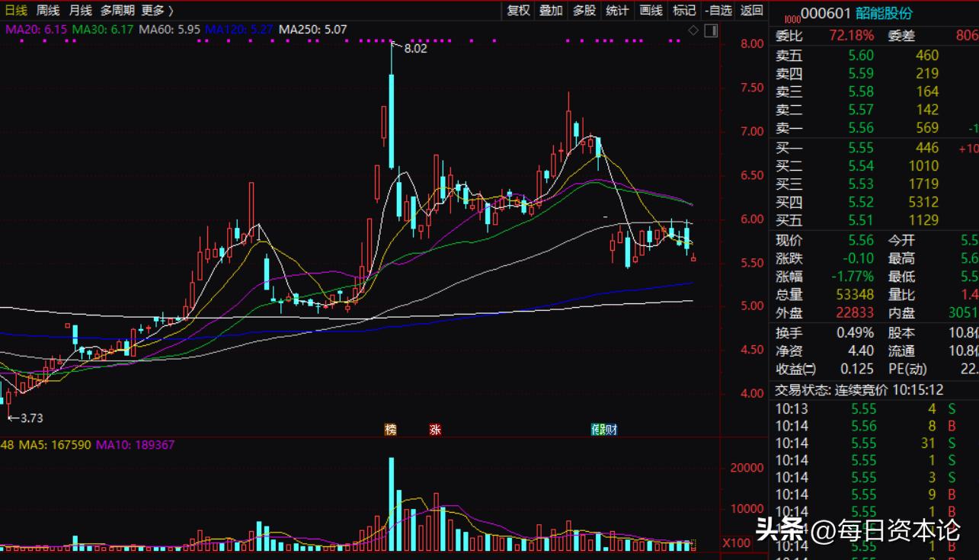Select the 买五 bid price 5.51

point(861,220)
